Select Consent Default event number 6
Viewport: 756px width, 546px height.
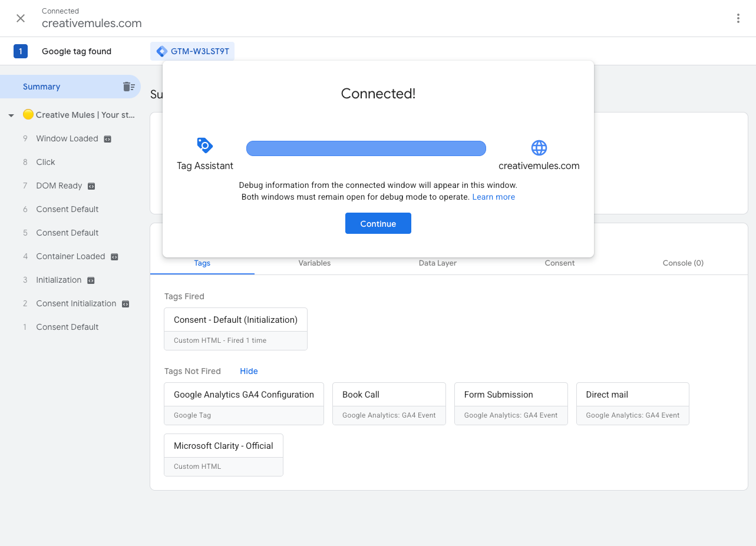point(67,209)
